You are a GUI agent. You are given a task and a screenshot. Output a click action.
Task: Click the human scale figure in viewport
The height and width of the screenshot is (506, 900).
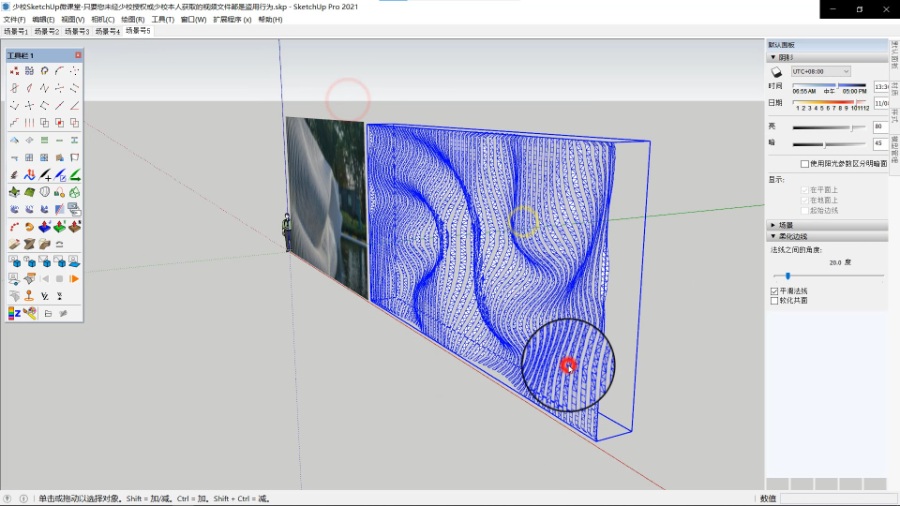point(286,232)
